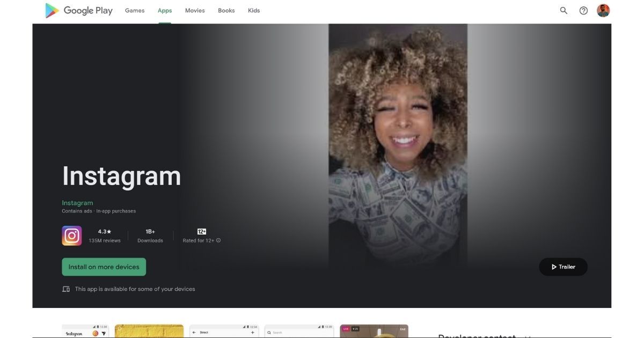Open search with the magnifier icon
This screenshot has height=338, width=644.
(x=563, y=10)
